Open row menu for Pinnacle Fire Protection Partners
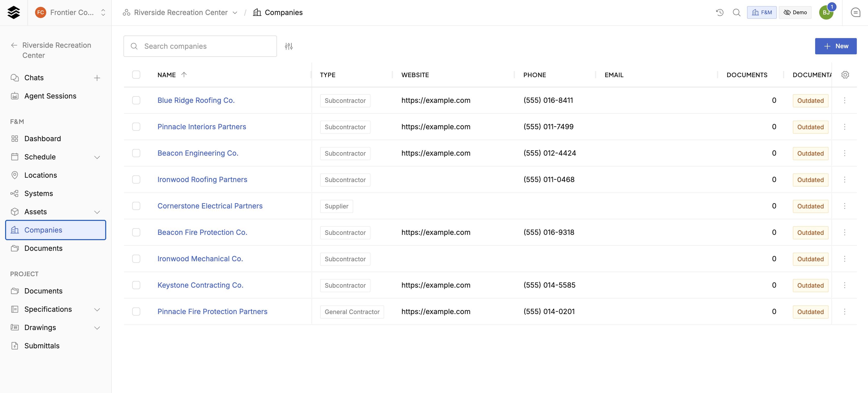868x393 pixels. (x=844, y=312)
